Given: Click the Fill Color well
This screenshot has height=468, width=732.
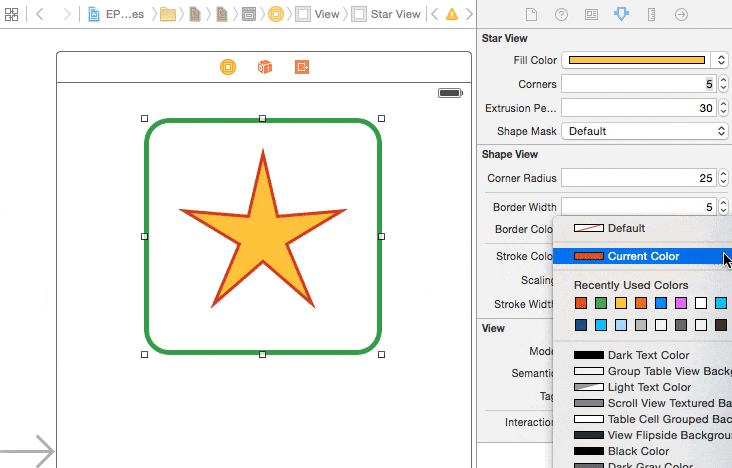Looking at the screenshot, I should tap(636, 60).
